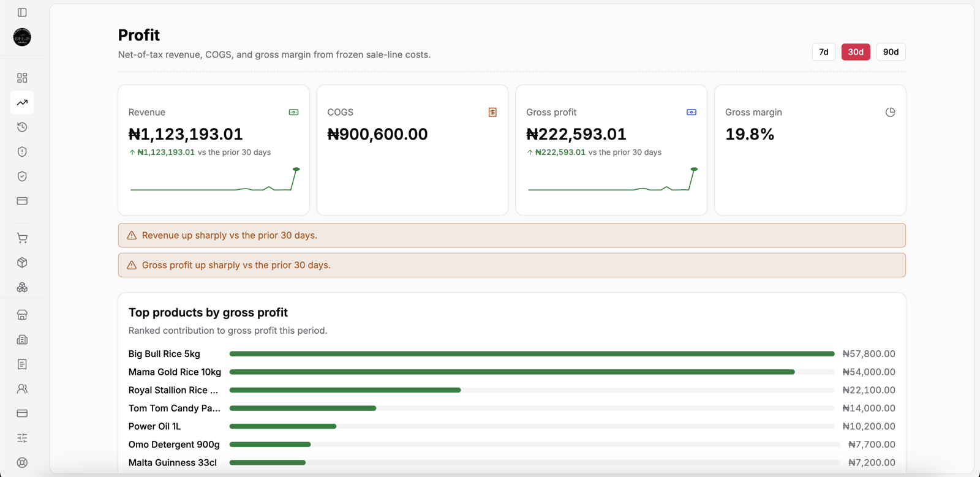Click warning icon on Gross profit alert
980x477 pixels.
pyautogui.click(x=132, y=265)
